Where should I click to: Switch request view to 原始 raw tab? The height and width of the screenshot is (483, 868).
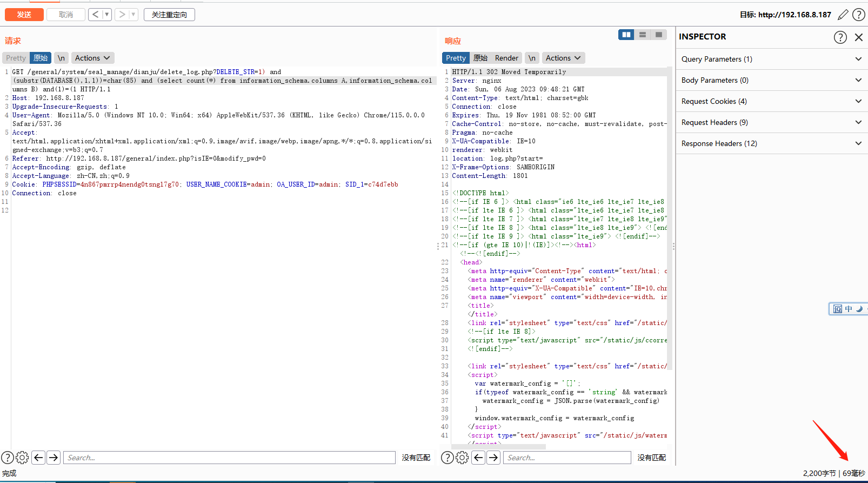41,58
